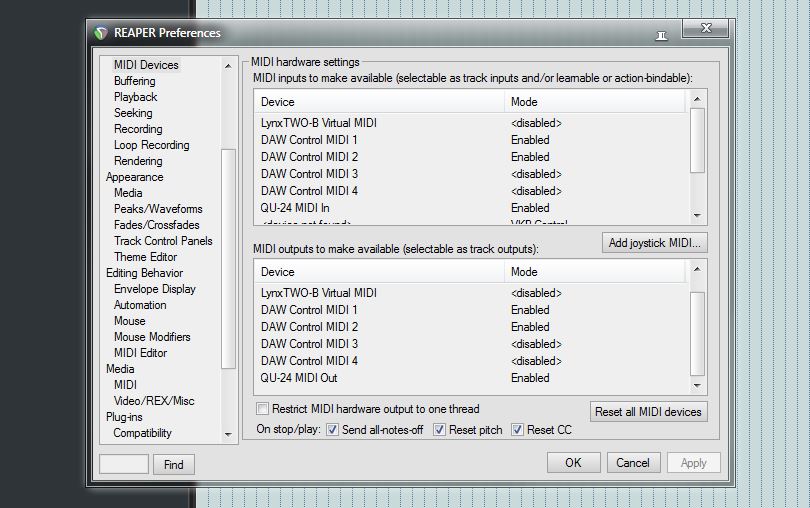Select Appearance in the preferences tree
The width and height of the screenshot is (810, 508).
[135, 177]
